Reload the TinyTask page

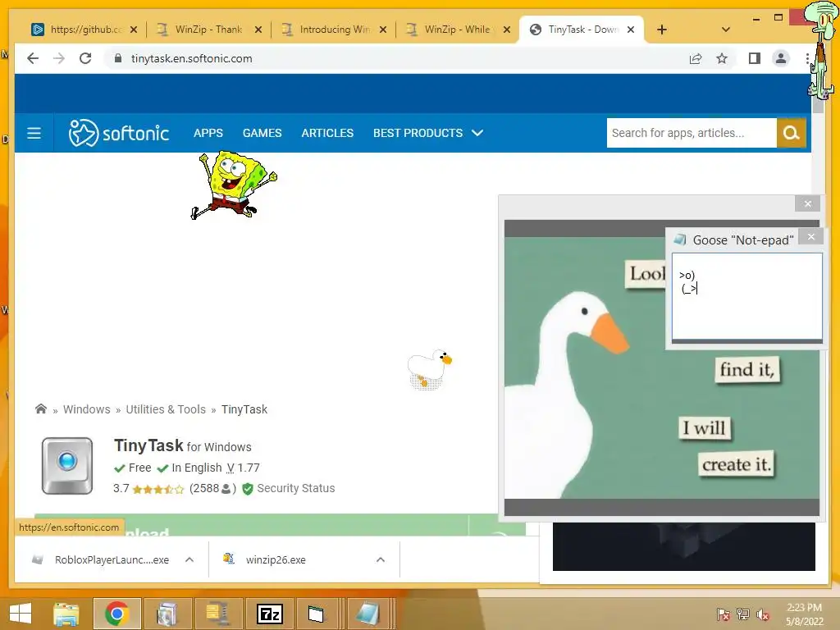[x=85, y=58]
